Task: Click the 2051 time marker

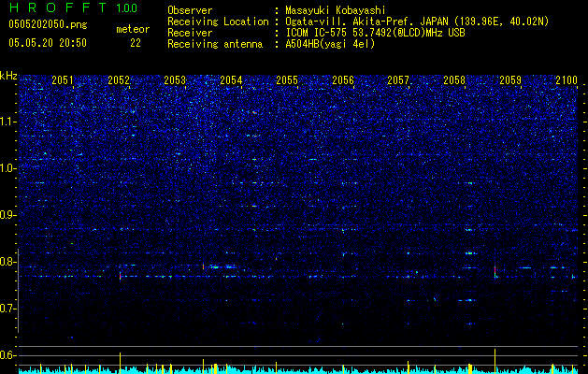Action: pyautogui.click(x=63, y=79)
